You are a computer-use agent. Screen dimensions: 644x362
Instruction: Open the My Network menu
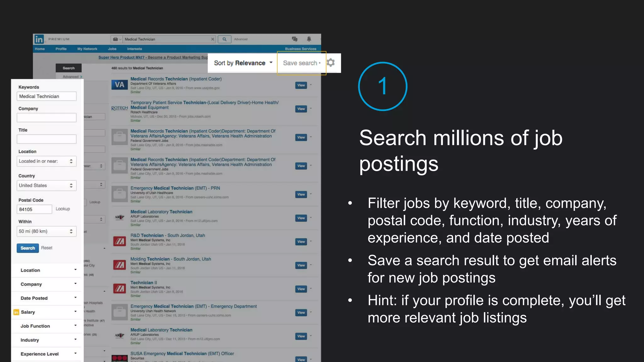tap(87, 49)
